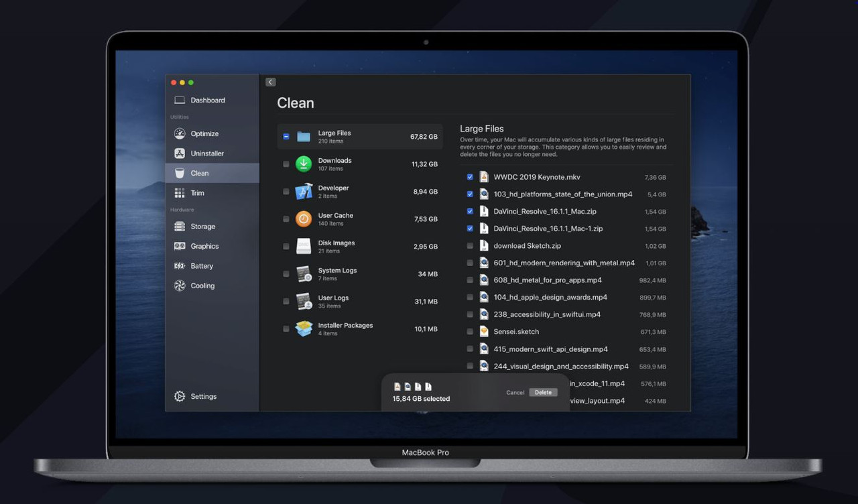Click the 415_modern_swift_api_design.mp4 file icon
Image resolution: width=858 pixels, height=504 pixels.
pos(484,349)
